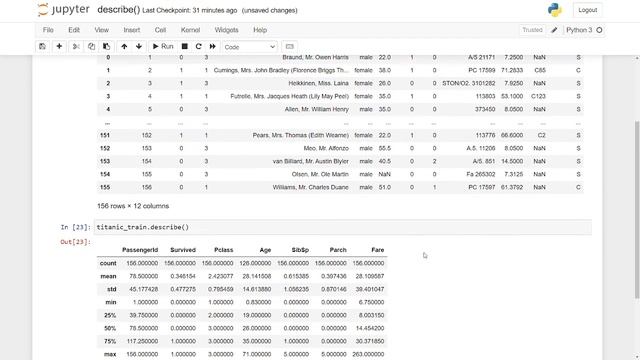Open the cell type Code dropdown
This screenshot has width=640, height=360.
click(x=250, y=47)
